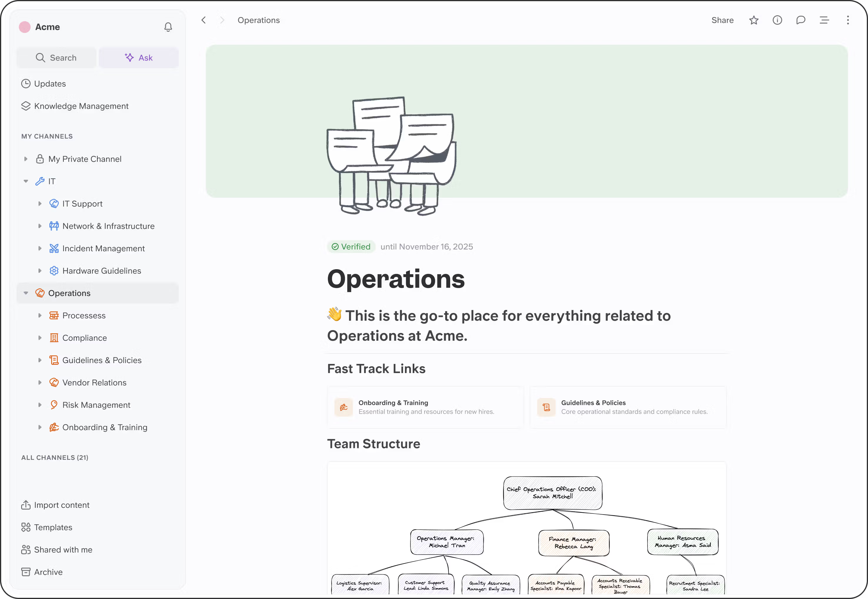Viewport: 868px width, 599px height.
Task: Click the Verified status badge
Action: [x=351, y=247]
